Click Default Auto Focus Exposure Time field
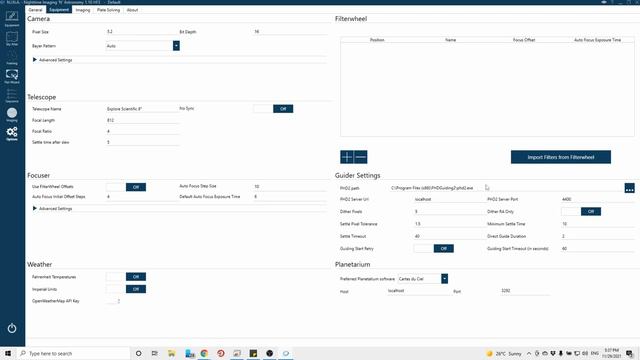Image resolution: width=640 pixels, height=360 pixels. [289, 196]
